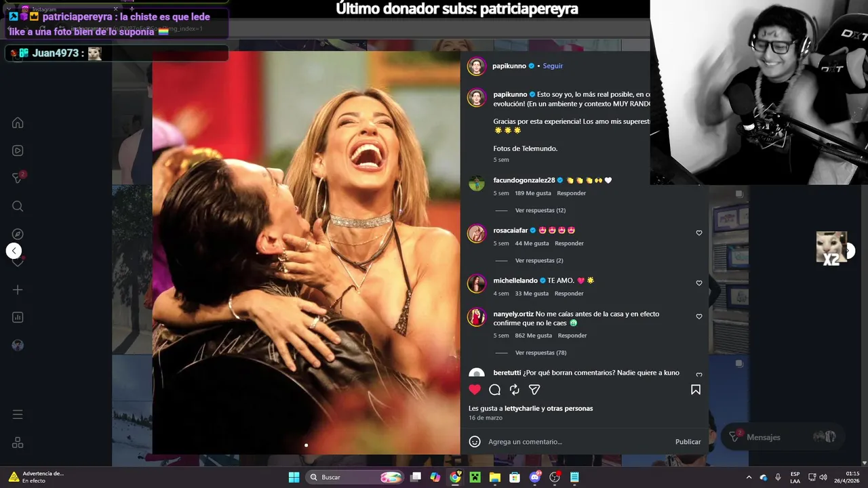The image size is (868, 488).
Task: Open papikunno username in post header
Action: coord(510,66)
